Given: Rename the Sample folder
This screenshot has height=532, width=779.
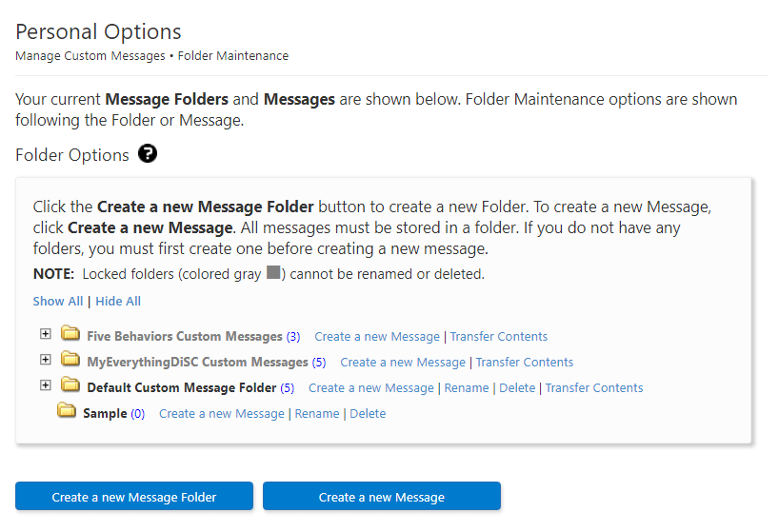Looking at the screenshot, I should 317,414.
